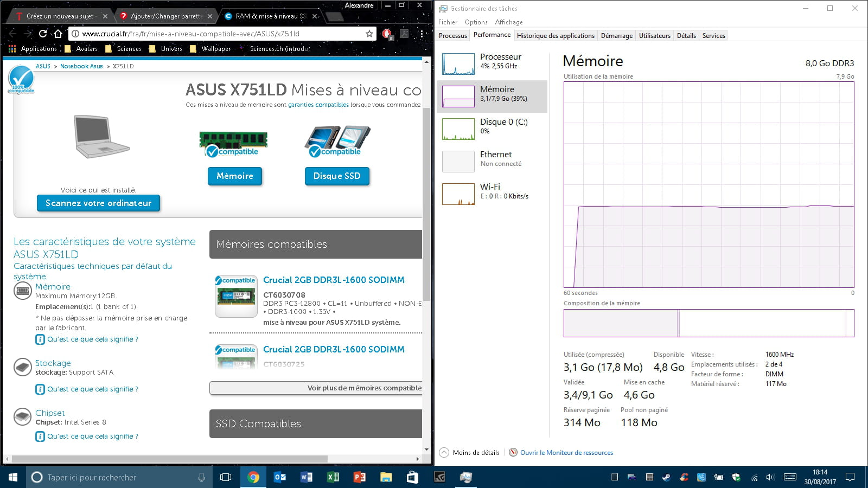
Task: Collapse with 'Moins de détails'
Action: [469, 453]
